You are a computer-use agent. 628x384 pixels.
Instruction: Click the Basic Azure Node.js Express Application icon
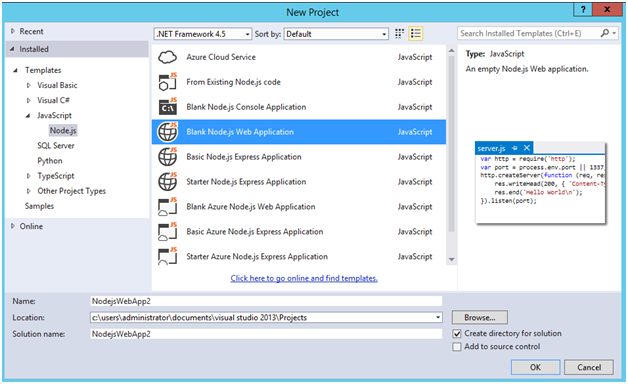(167, 231)
